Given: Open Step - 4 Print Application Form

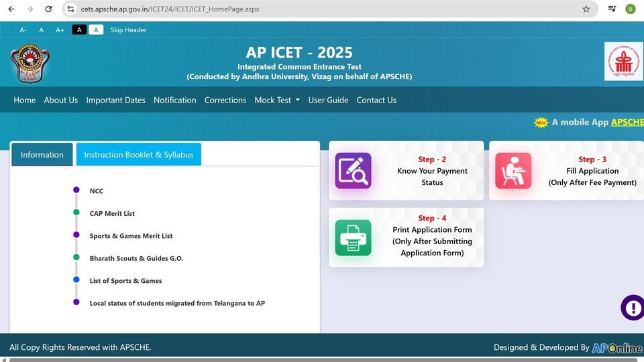Looking at the screenshot, I should point(407,237).
